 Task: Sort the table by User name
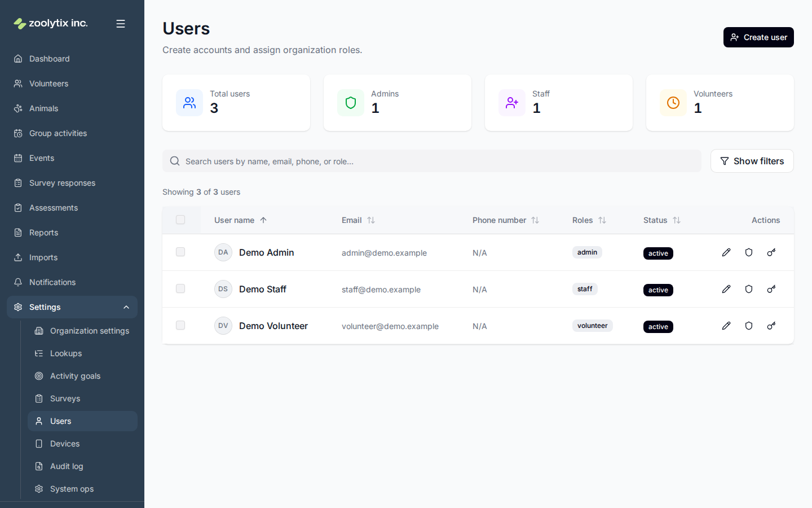point(241,220)
